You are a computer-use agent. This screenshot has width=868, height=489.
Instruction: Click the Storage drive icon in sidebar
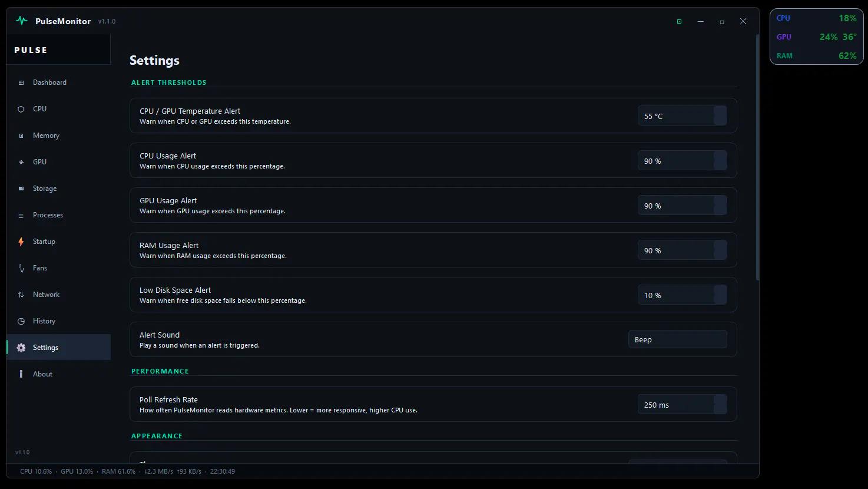[21, 189]
